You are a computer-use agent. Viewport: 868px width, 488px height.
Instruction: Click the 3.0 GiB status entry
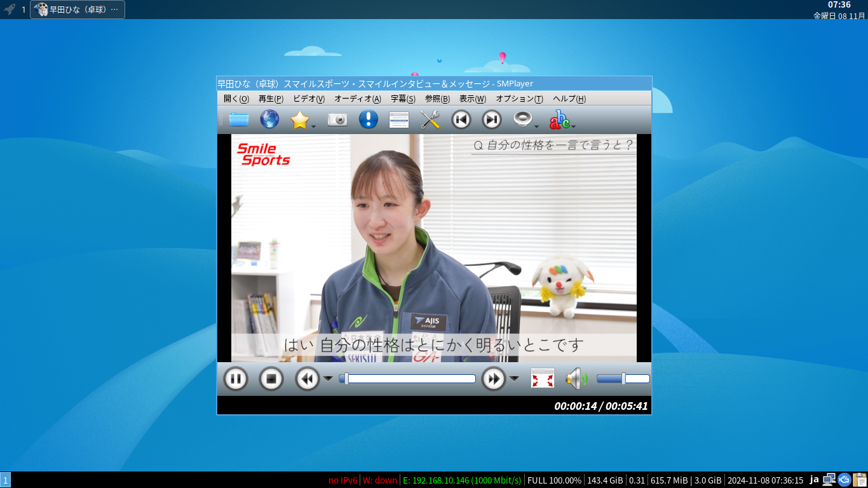coord(708,480)
